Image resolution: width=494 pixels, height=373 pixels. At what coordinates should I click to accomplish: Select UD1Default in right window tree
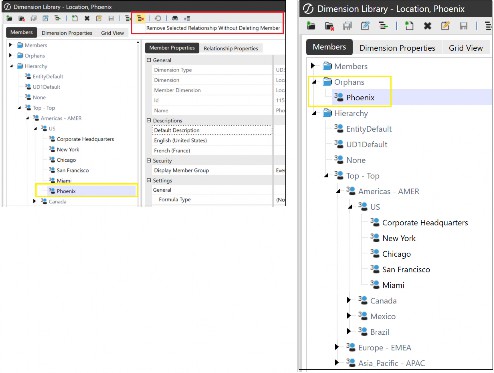click(x=366, y=144)
